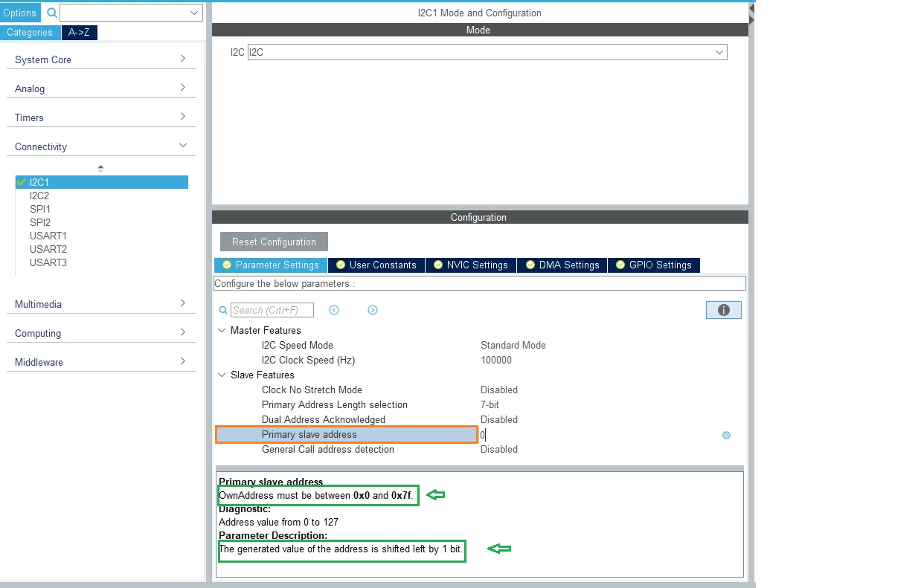Image resolution: width=921 pixels, height=588 pixels.
Task: Click Dual Address Acknowledged Disabled value
Action: [499, 419]
